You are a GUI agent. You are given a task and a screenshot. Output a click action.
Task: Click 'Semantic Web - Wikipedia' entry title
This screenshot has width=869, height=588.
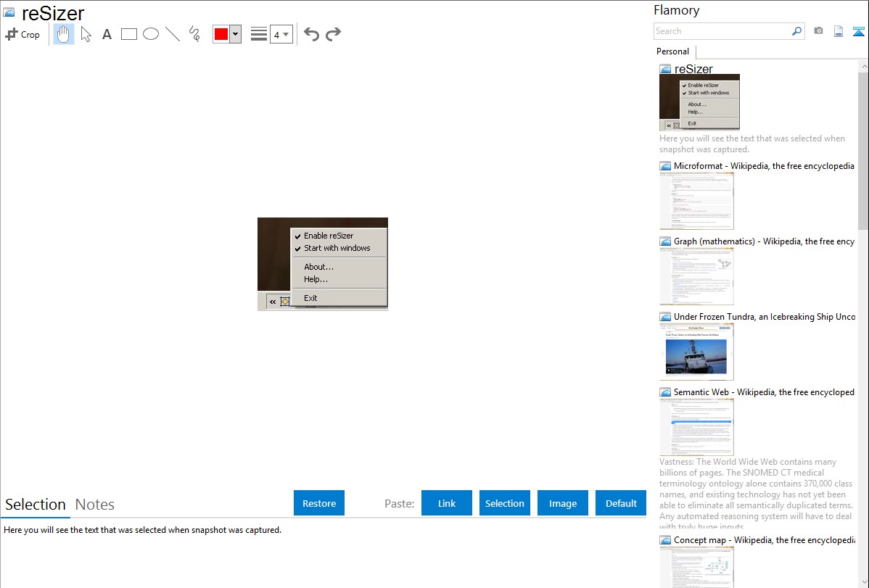point(764,392)
